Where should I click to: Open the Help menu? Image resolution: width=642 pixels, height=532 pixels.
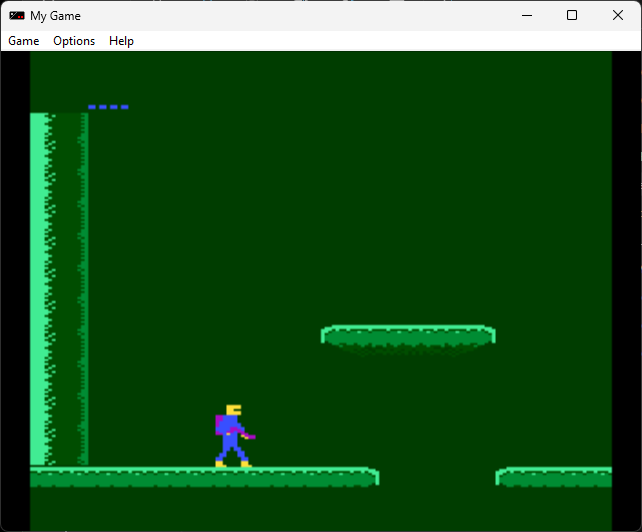[x=121, y=41]
